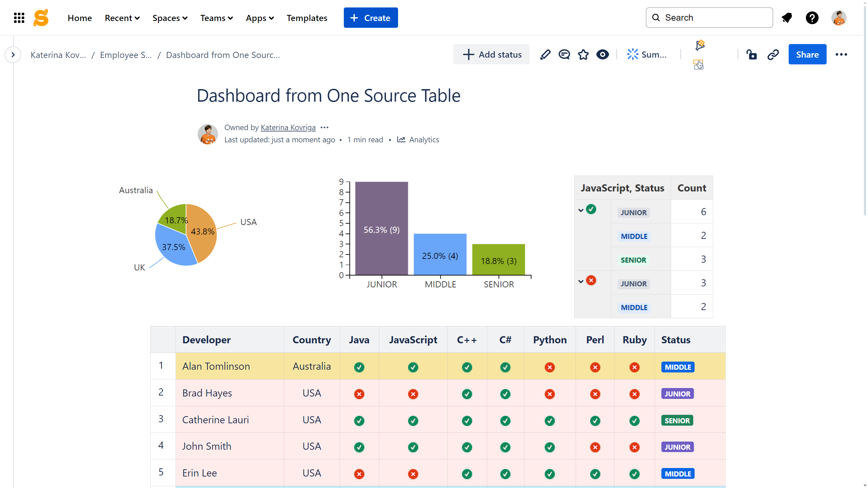Viewport: 868px width, 488px height.
Task: Go to the Home menu item
Action: tap(80, 18)
